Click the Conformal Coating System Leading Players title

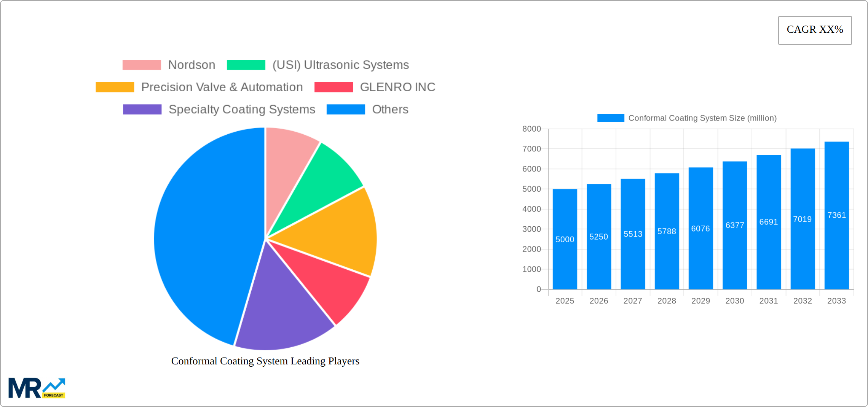coord(265,361)
